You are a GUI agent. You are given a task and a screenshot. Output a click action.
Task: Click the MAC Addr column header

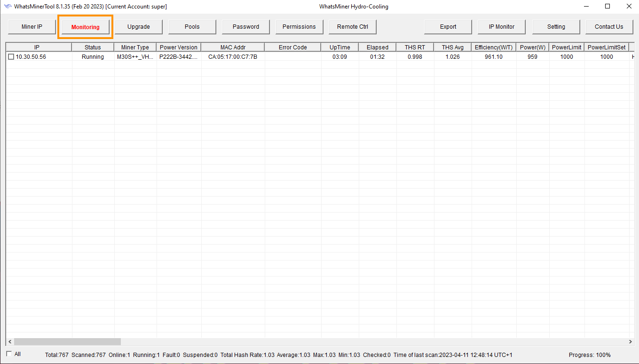coord(233,47)
